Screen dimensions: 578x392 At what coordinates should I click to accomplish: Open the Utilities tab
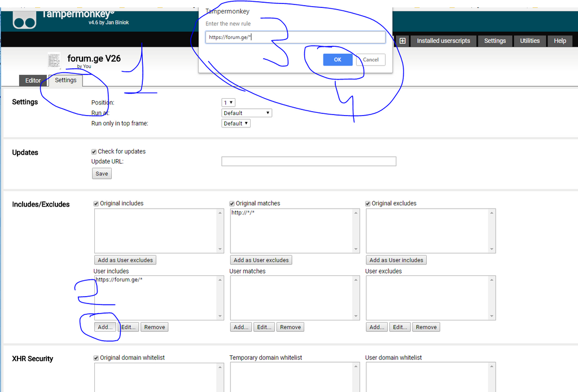pyautogui.click(x=529, y=41)
